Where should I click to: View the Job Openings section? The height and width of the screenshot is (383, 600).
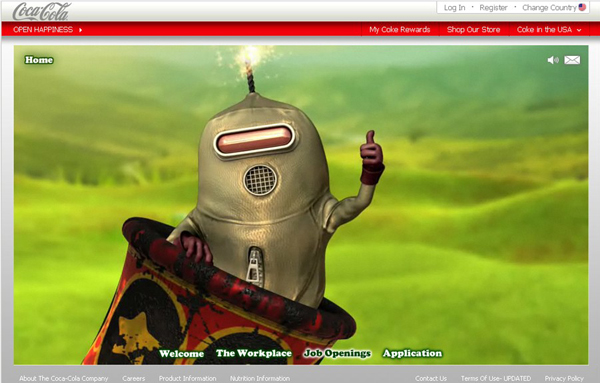click(x=337, y=354)
